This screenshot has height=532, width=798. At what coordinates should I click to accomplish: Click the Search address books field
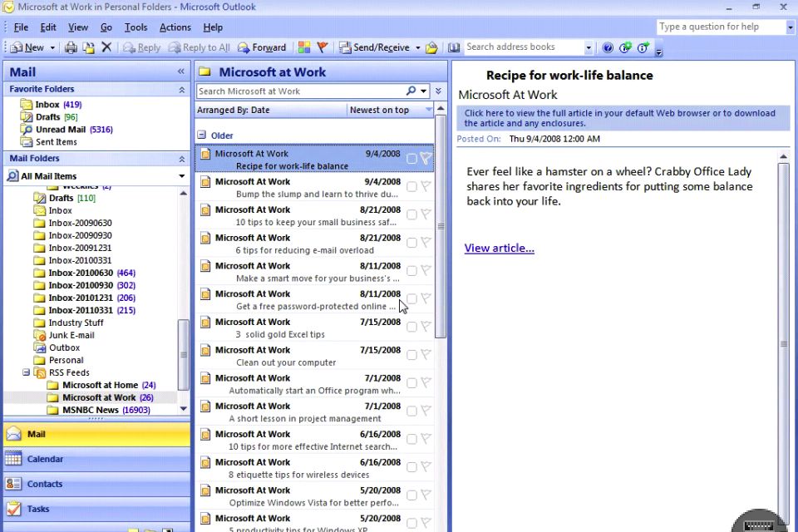[524, 47]
